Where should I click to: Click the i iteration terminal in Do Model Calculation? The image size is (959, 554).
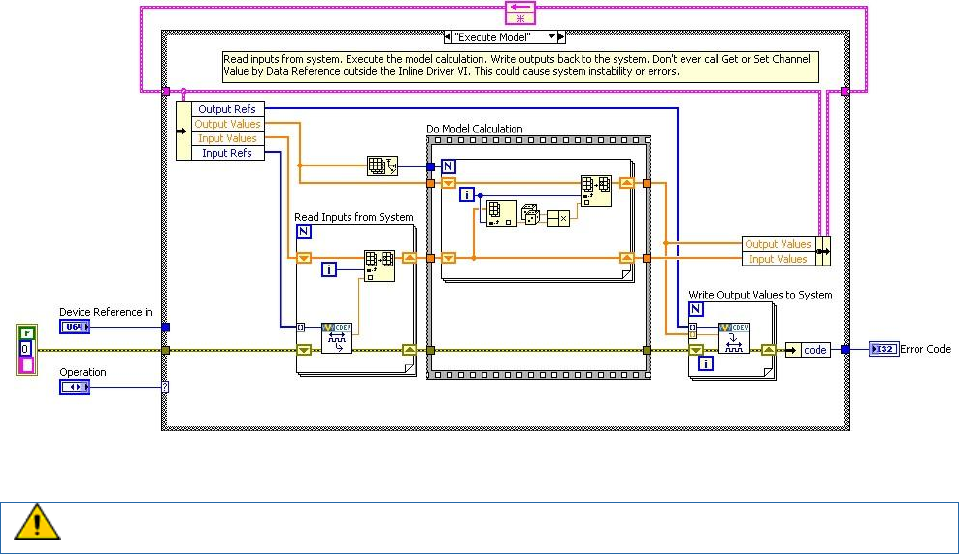click(467, 195)
